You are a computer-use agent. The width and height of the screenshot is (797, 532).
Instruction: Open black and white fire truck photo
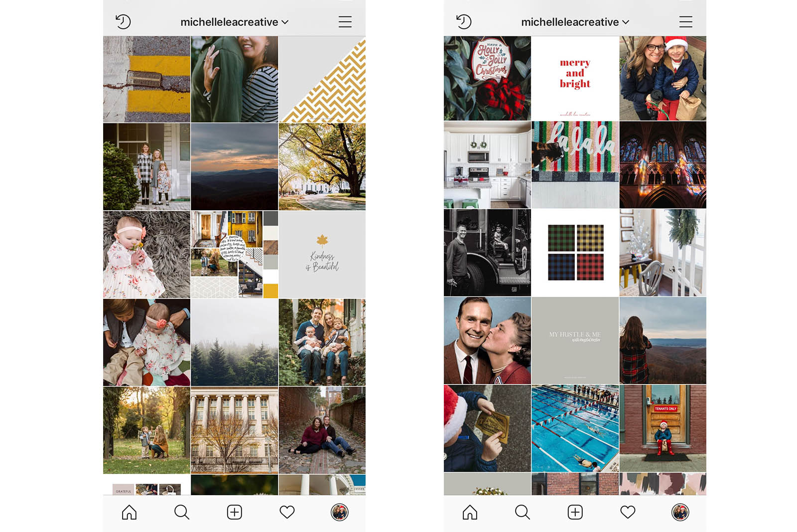[x=487, y=253]
